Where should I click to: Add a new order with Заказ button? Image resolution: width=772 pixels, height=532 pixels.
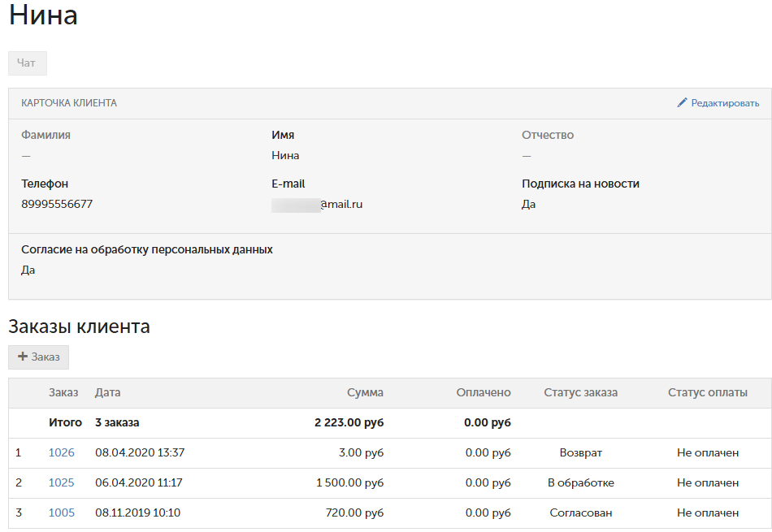pyautogui.click(x=39, y=357)
